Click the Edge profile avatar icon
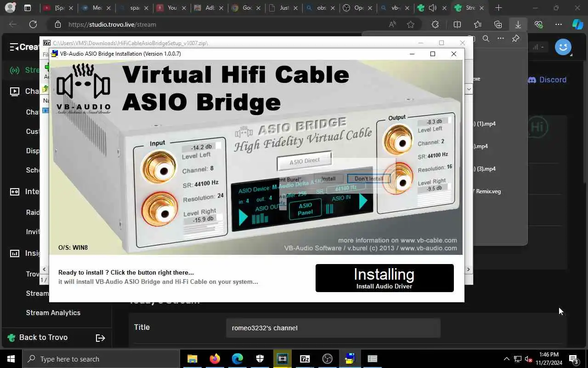The image size is (588, 368). (x=10, y=8)
